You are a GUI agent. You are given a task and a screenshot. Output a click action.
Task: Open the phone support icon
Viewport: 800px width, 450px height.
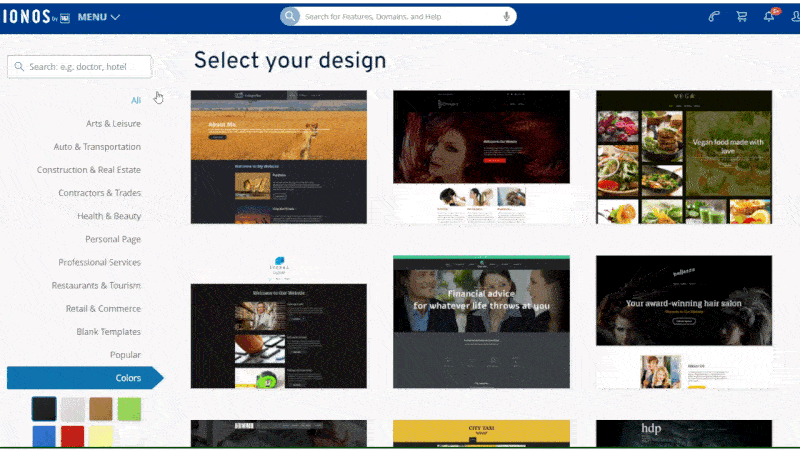[x=713, y=16]
